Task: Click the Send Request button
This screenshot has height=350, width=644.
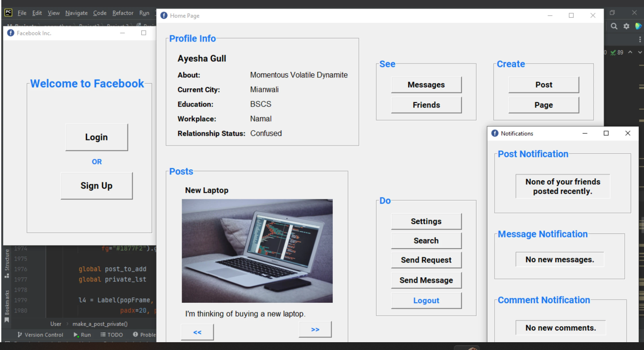Action: click(426, 260)
